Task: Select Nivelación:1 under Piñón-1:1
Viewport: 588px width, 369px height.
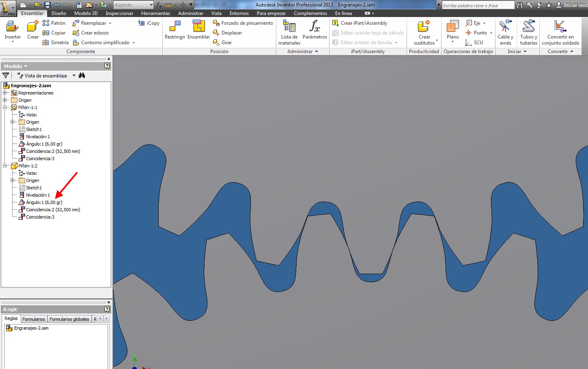Action: click(x=38, y=137)
